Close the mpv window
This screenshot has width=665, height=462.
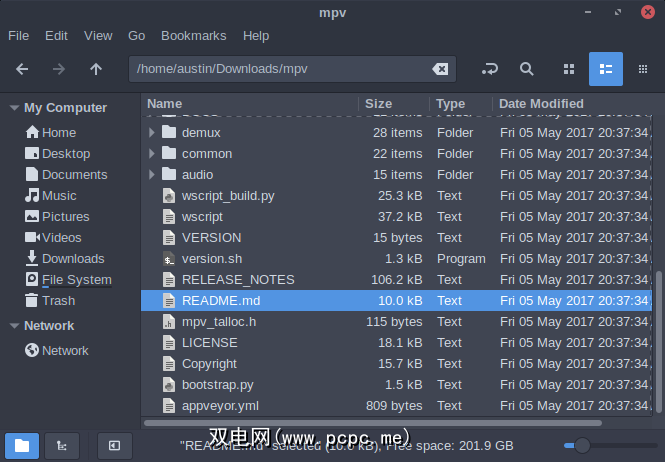648,12
